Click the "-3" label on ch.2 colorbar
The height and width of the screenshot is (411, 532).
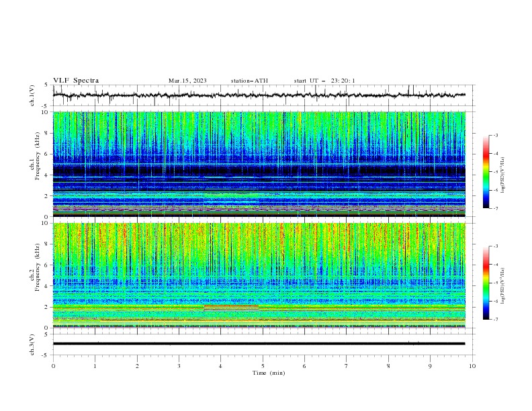495,246
